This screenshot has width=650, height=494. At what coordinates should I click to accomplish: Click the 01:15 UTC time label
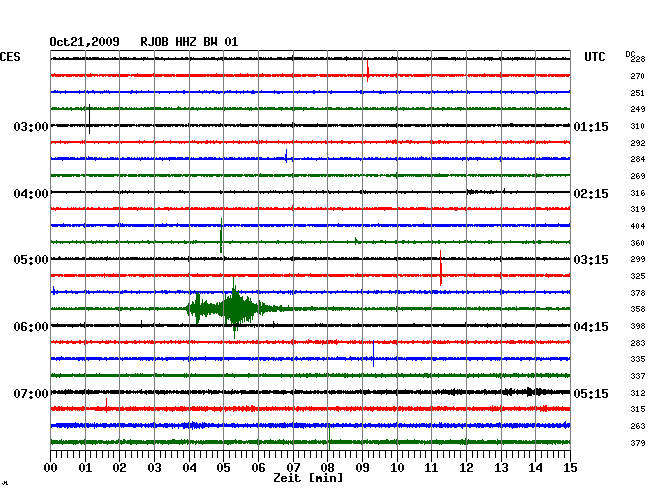point(591,126)
